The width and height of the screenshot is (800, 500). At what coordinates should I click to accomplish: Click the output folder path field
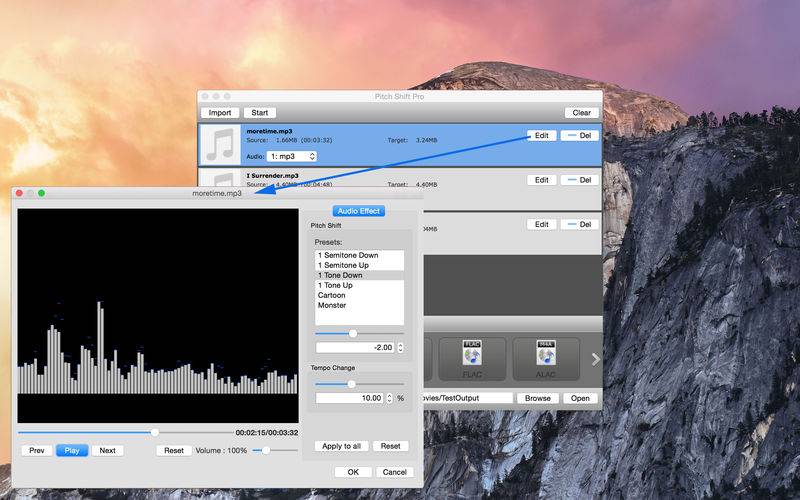click(x=470, y=398)
